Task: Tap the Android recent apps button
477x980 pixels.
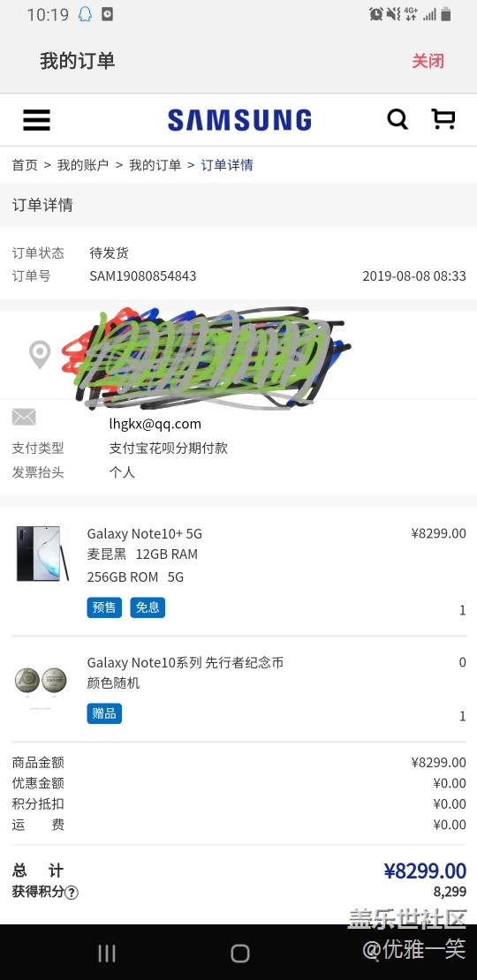Action: pyautogui.click(x=107, y=954)
